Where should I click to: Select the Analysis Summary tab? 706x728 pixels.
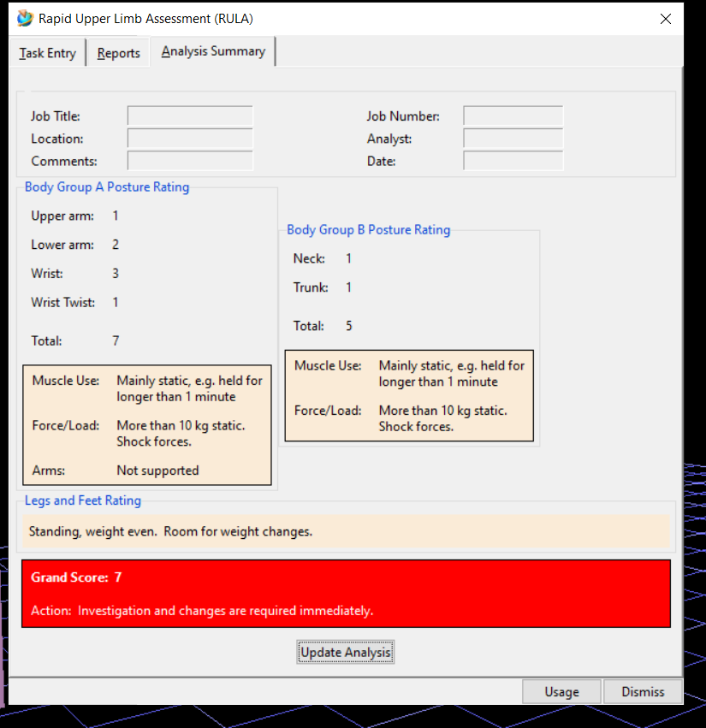click(213, 51)
